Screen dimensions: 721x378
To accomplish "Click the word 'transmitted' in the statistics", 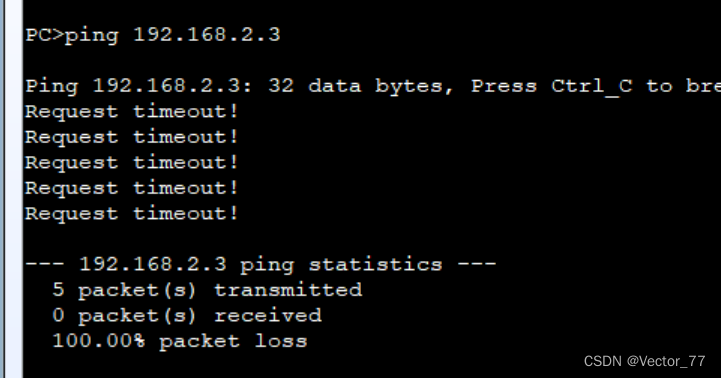I will 288,290.
